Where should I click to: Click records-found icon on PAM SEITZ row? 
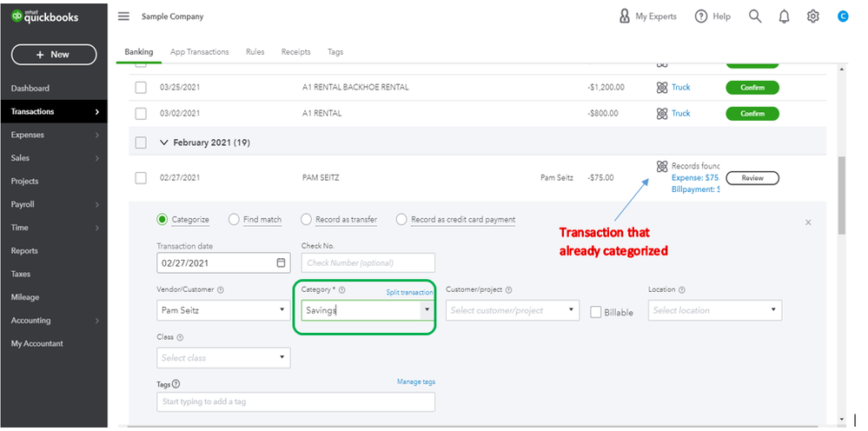(x=661, y=166)
